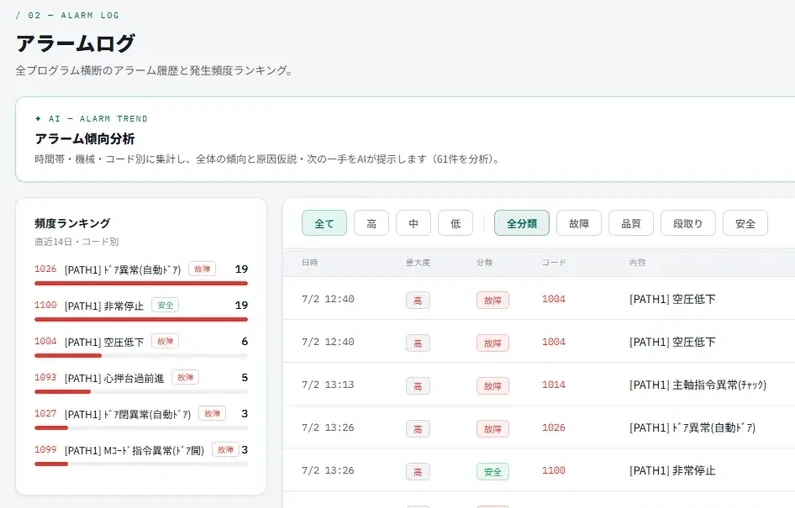Click the progress bar under code 1004

point(141,356)
